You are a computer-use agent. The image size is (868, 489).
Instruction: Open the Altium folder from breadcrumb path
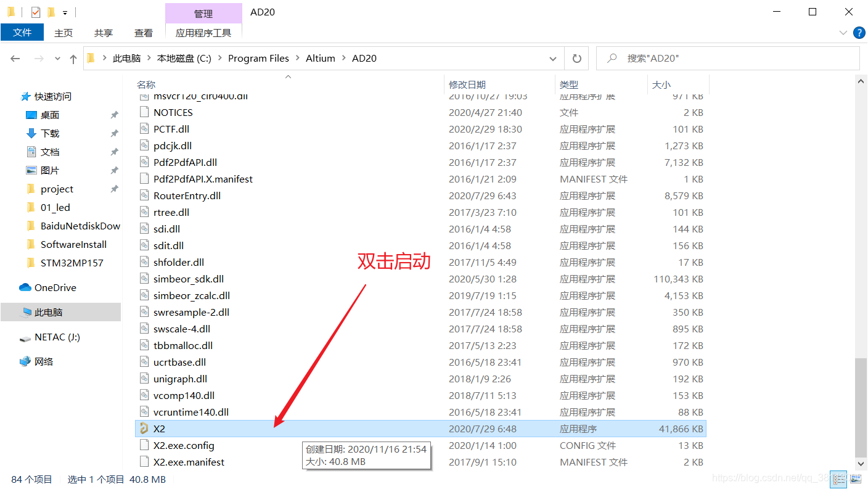[x=320, y=58]
